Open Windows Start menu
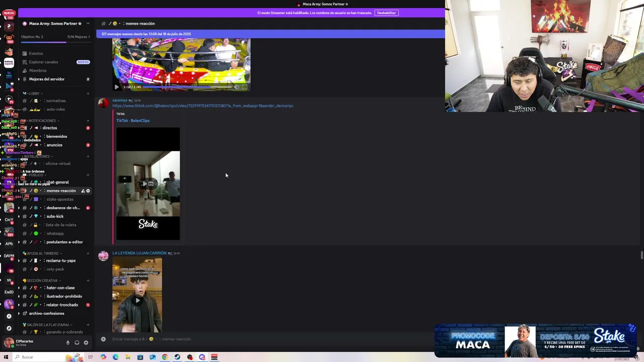The width and height of the screenshot is (644, 362). point(6,357)
